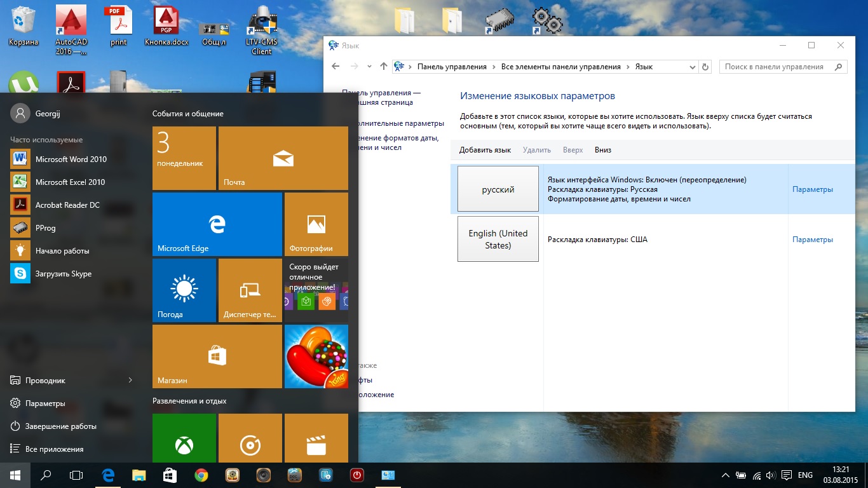Switch input language via ENG indicator
The height and width of the screenshot is (488, 868).
point(805,475)
